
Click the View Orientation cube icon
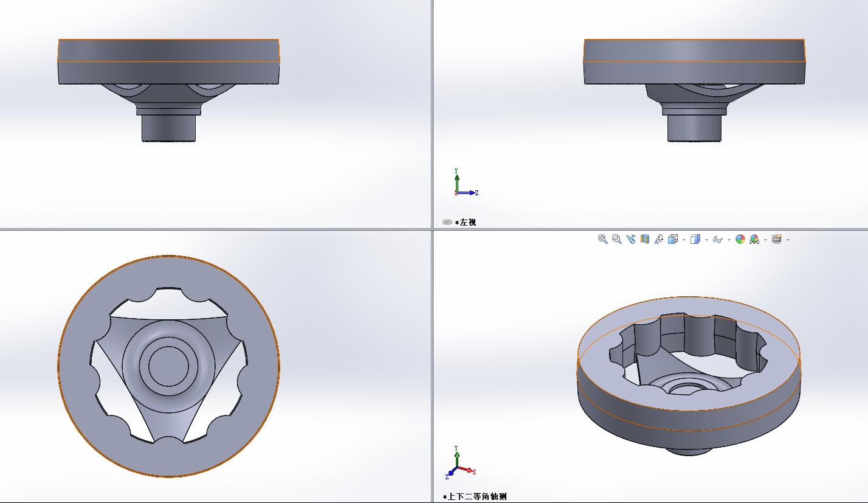pyautogui.click(x=673, y=240)
